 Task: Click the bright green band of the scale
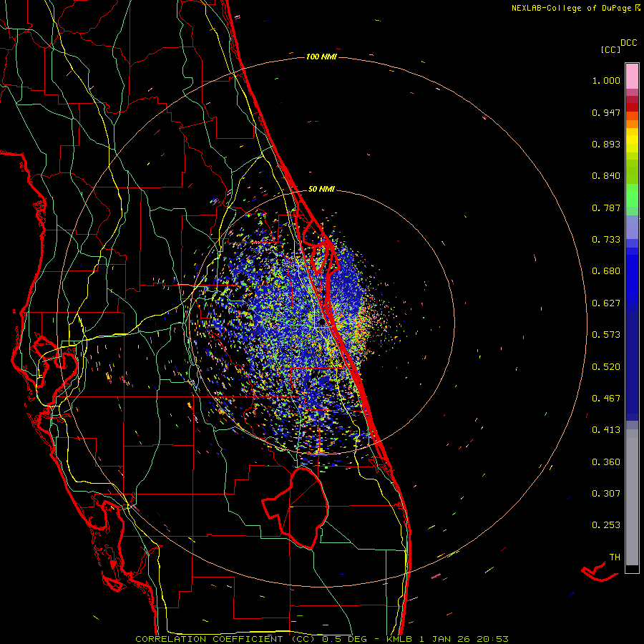(632, 195)
